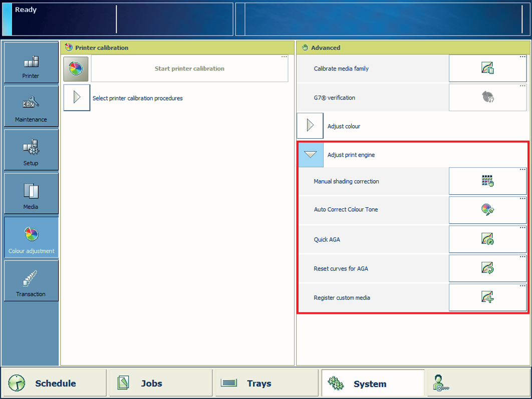Click Reset curves for AGA icon
The image size is (532, 399).
[x=487, y=268]
